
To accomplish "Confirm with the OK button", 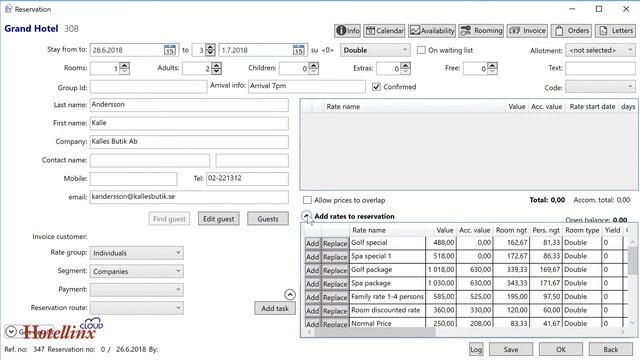I will tap(561, 349).
